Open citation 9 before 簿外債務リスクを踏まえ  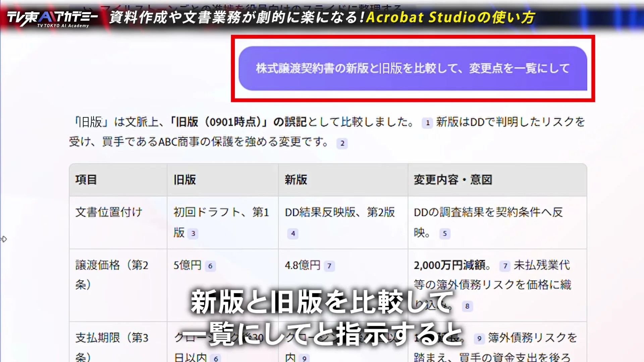pos(479,339)
